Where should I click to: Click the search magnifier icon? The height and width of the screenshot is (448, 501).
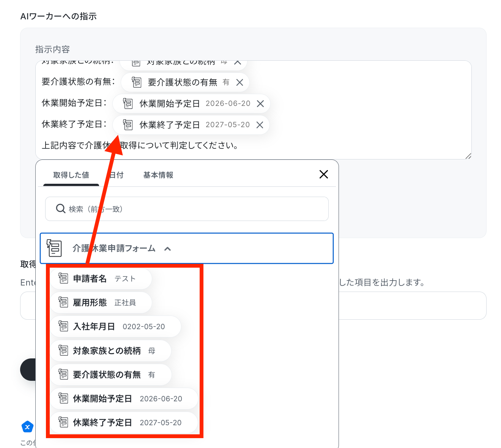(61, 208)
